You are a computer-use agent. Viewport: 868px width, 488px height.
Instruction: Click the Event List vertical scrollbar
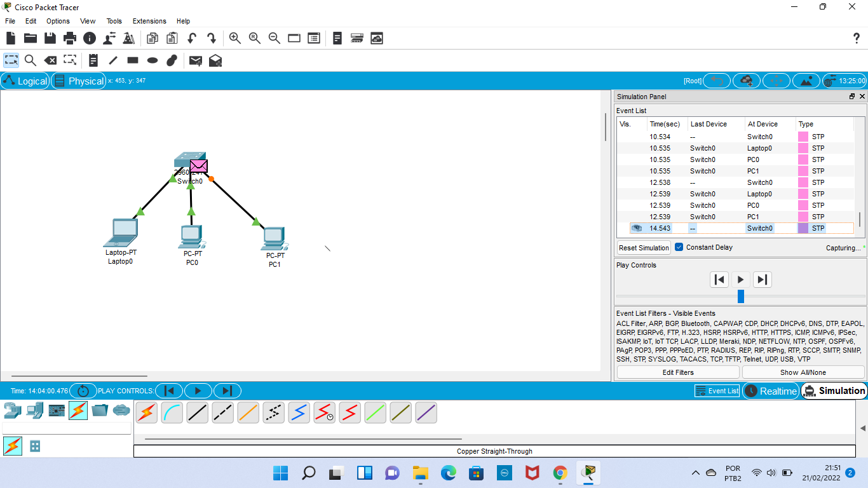860,219
